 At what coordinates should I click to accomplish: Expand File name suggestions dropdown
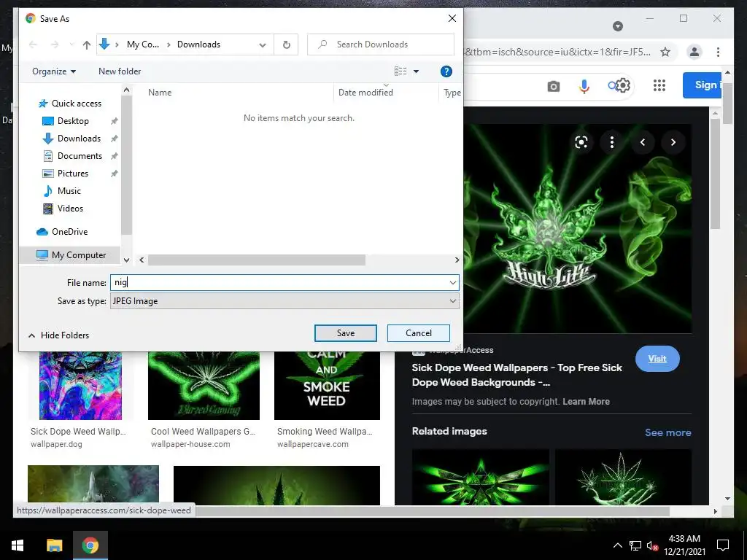tap(452, 282)
